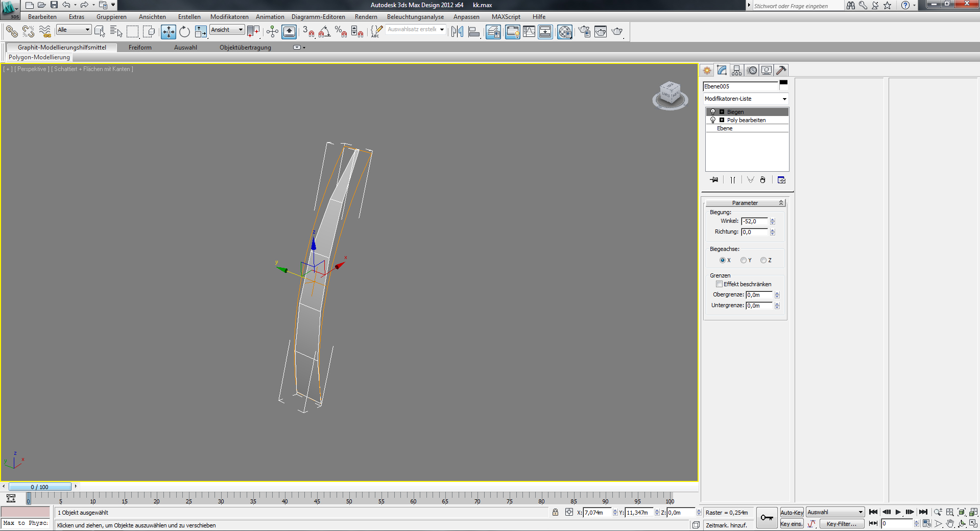Click the time slider 0 / 100

[x=40, y=487]
